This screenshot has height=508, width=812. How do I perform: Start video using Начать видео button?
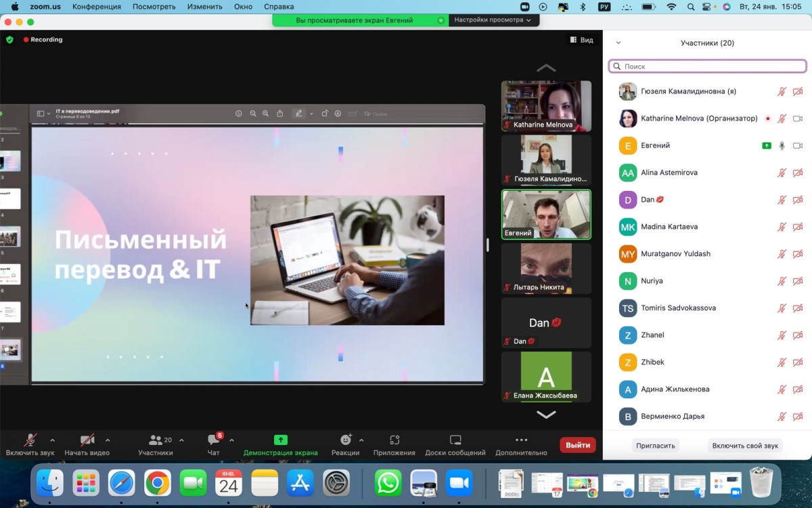click(87, 440)
